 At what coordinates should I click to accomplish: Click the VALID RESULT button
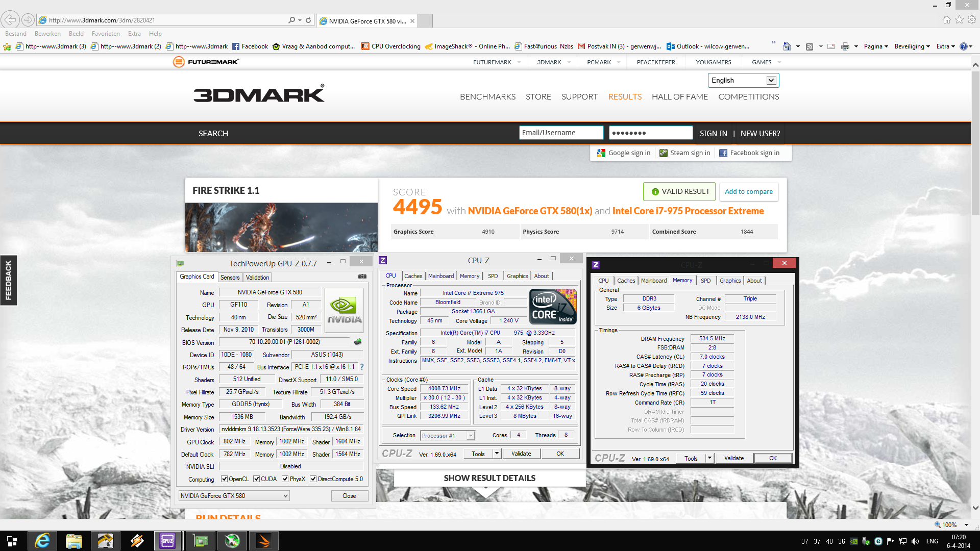[x=679, y=192]
